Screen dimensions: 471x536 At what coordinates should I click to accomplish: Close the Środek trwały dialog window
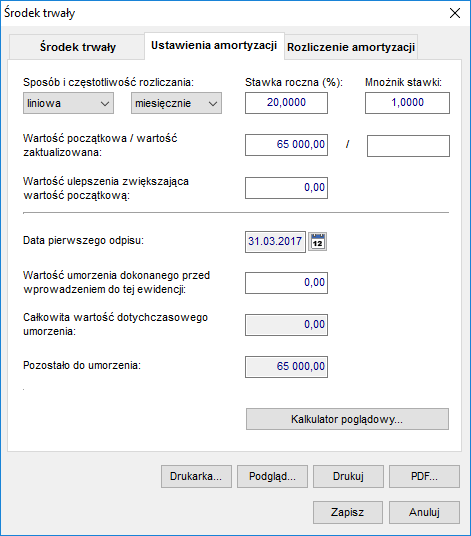click(x=455, y=13)
